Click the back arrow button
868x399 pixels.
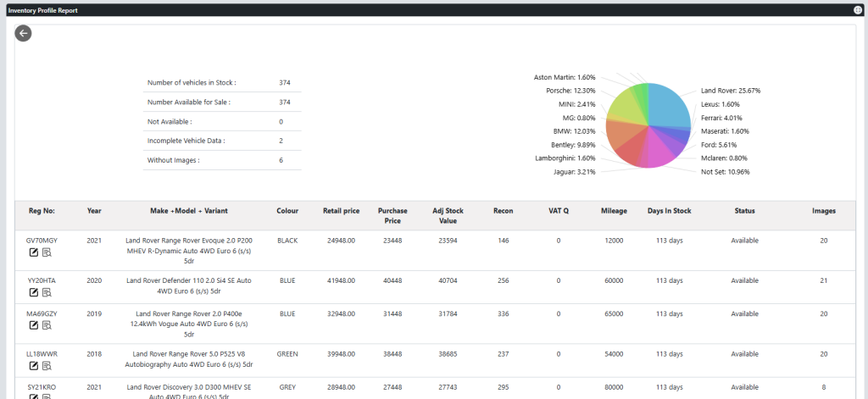point(23,33)
